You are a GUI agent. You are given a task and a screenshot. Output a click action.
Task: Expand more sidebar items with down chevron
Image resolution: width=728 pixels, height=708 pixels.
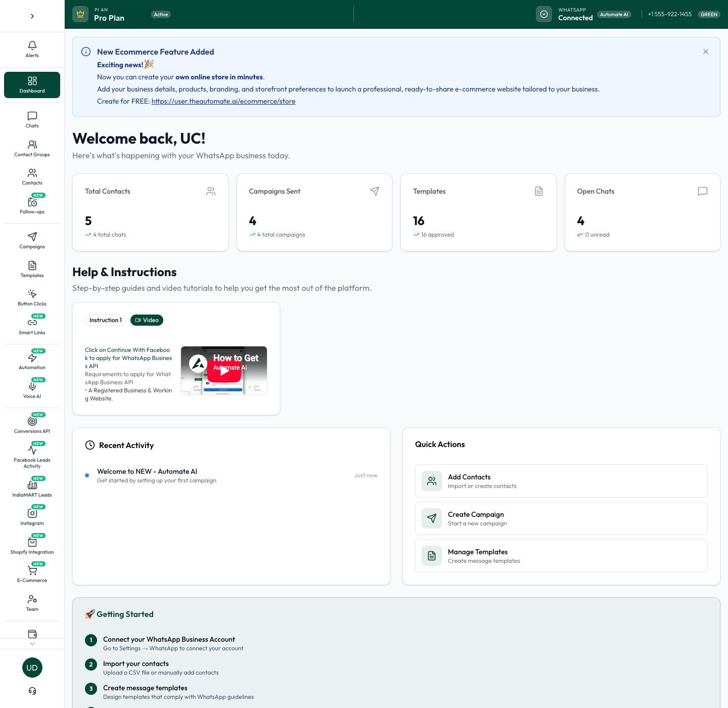(32, 644)
